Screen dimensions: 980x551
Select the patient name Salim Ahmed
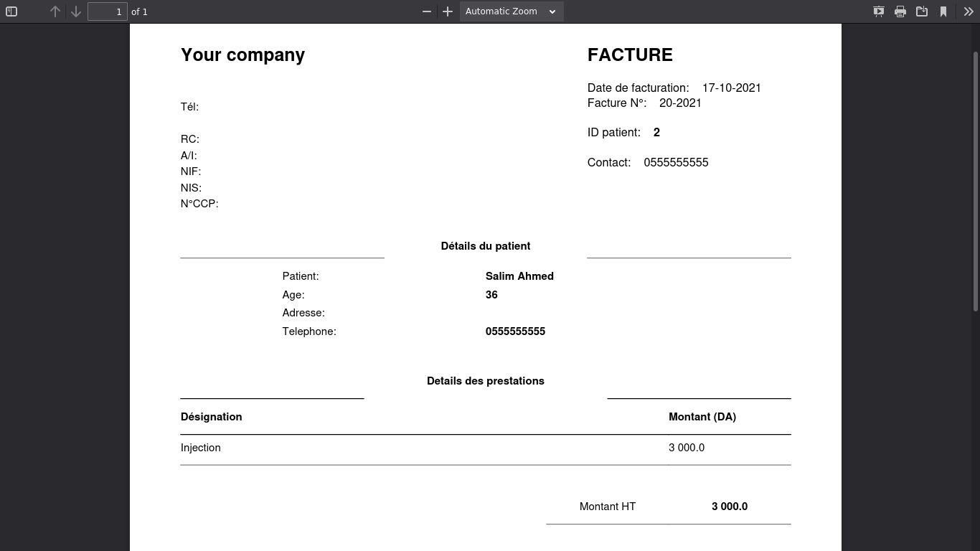coord(519,276)
